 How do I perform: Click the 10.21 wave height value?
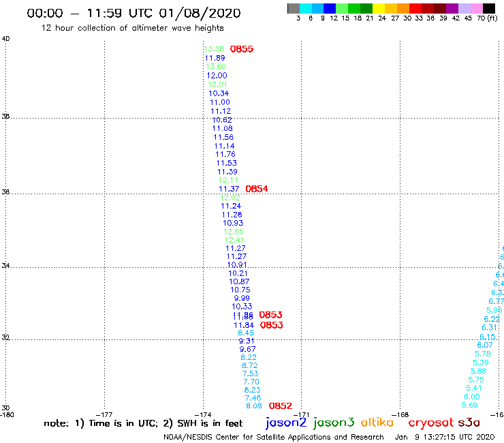point(238,273)
